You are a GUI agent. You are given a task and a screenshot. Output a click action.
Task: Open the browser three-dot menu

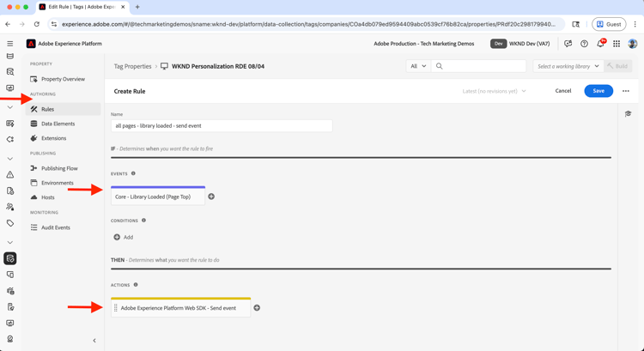click(635, 24)
